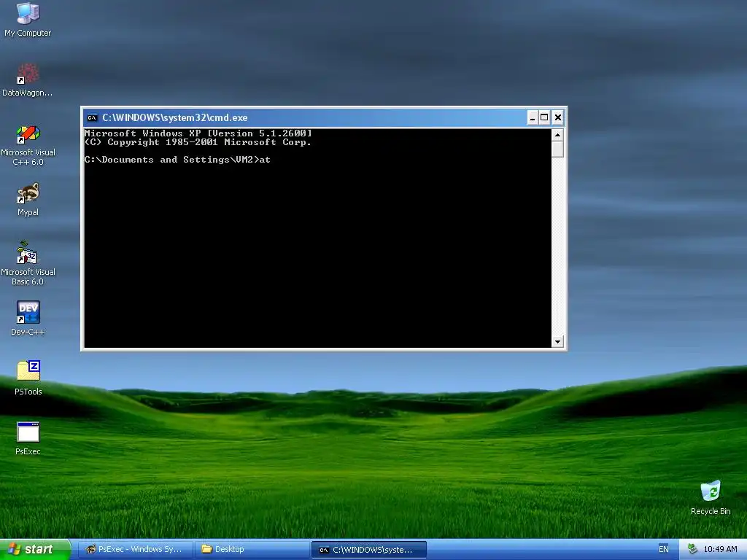747x560 pixels.
Task: Open cmd.exe title bar system menu icon
Action: click(93, 117)
